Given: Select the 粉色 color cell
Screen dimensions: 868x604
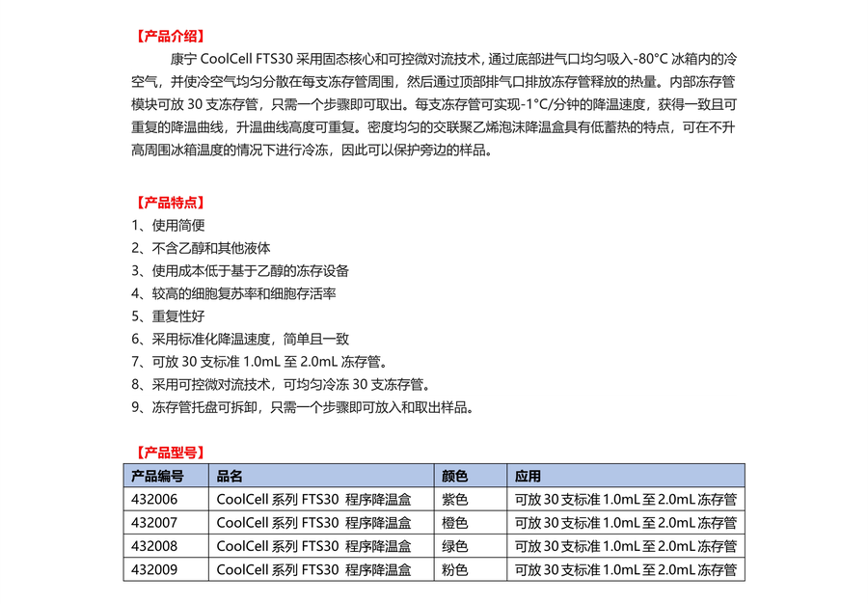Looking at the screenshot, I should 471,569.
